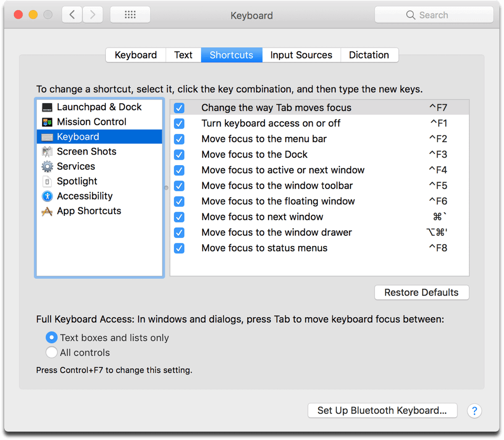Image resolution: width=504 pixels, height=440 pixels.
Task: Click the yellow minimize window button
Action: pyautogui.click(x=33, y=15)
